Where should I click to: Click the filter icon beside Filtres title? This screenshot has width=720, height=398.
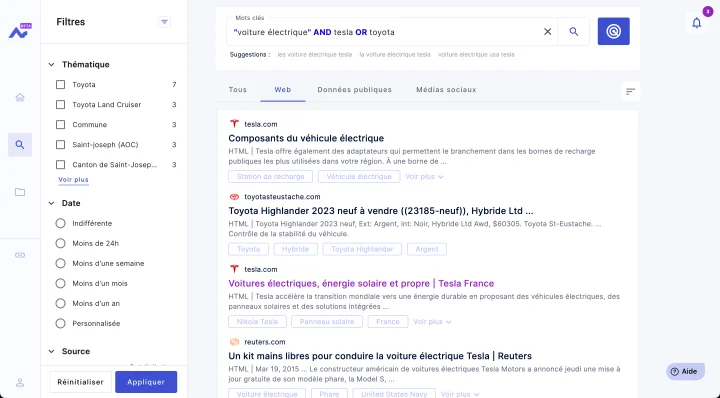pyautogui.click(x=164, y=22)
